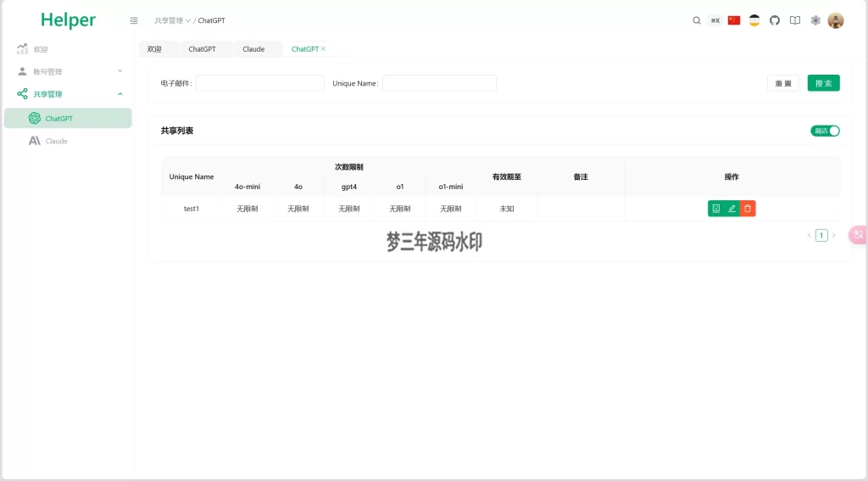Click the Anthropic logo beside Claude in sidebar
This screenshot has height=481, width=868.
[x=34, y=141]
